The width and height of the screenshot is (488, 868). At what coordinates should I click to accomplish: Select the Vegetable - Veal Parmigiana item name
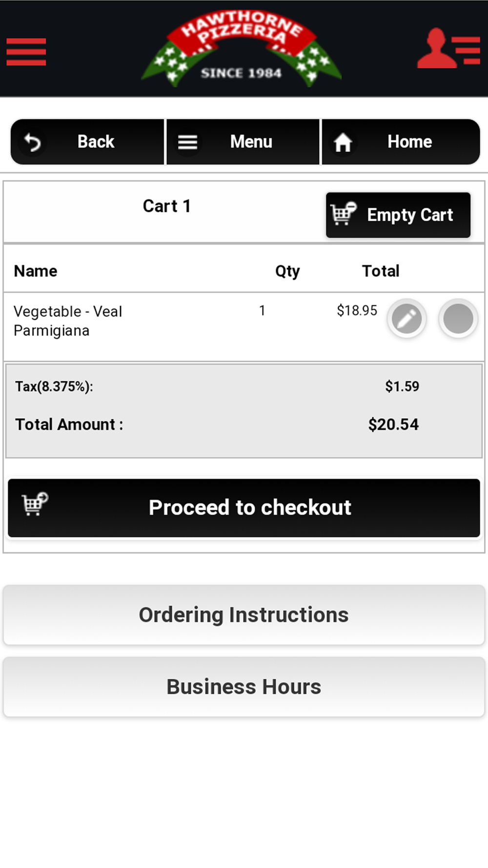[68, 321]
